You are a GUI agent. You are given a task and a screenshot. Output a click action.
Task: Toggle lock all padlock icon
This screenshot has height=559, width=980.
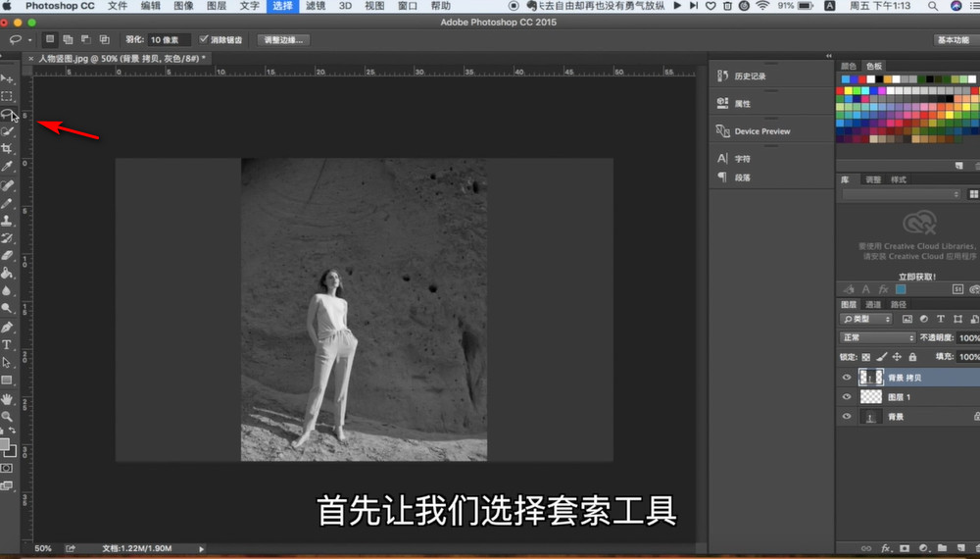tap(912, 357)
